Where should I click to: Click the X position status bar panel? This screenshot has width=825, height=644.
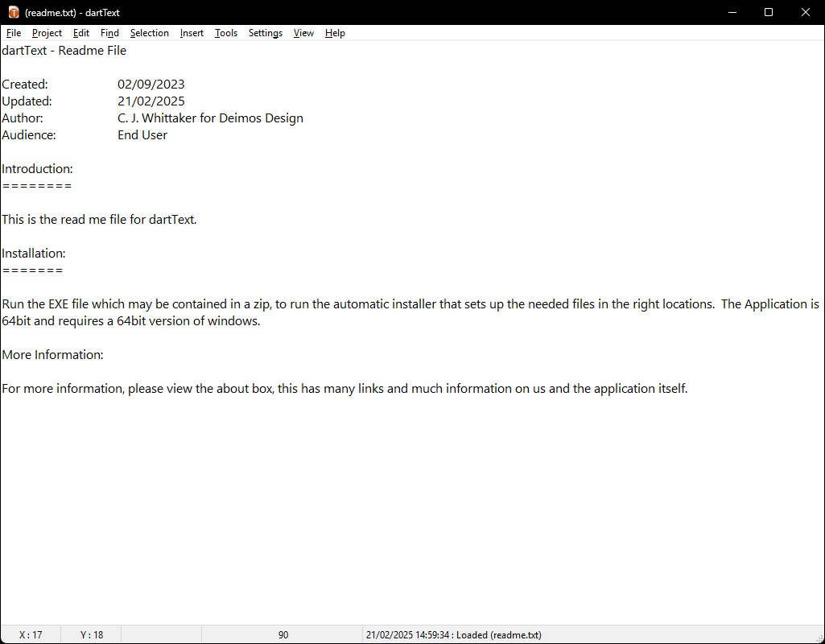(31, 634)
